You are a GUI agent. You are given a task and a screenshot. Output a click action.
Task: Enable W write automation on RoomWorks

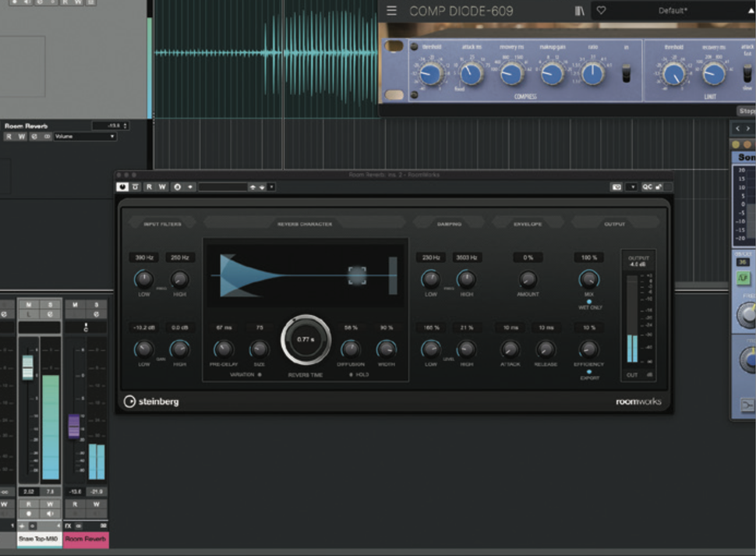(x=163, y=187)
